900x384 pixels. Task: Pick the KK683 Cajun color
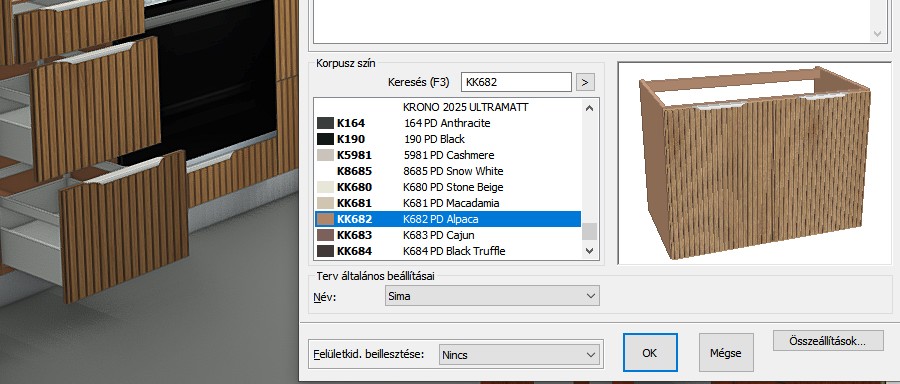(x=448, y=235)
